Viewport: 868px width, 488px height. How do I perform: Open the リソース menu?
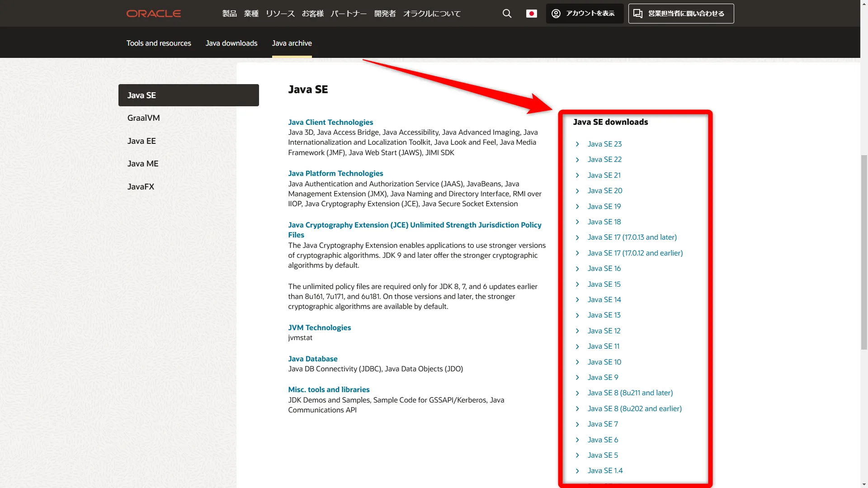tap(280, 14)
